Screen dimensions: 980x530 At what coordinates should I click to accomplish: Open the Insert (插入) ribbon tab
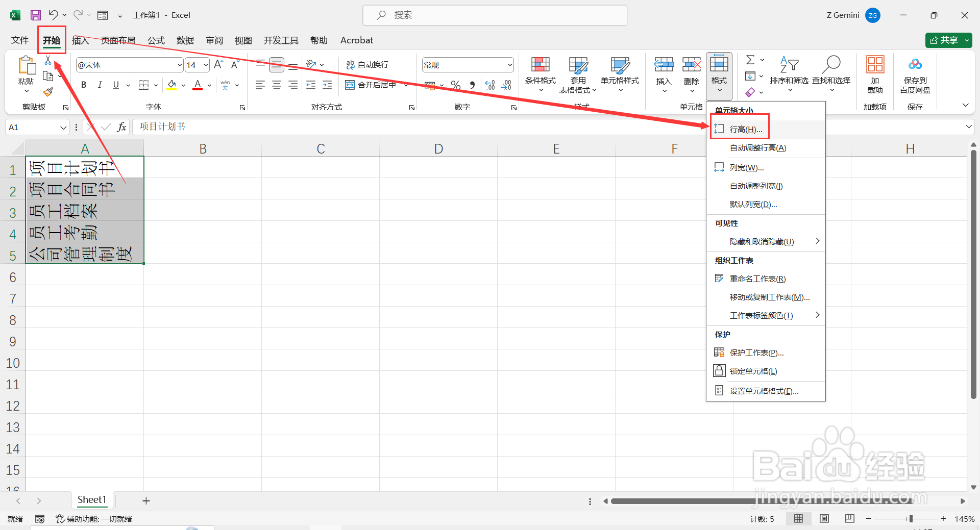pos(80,40)
